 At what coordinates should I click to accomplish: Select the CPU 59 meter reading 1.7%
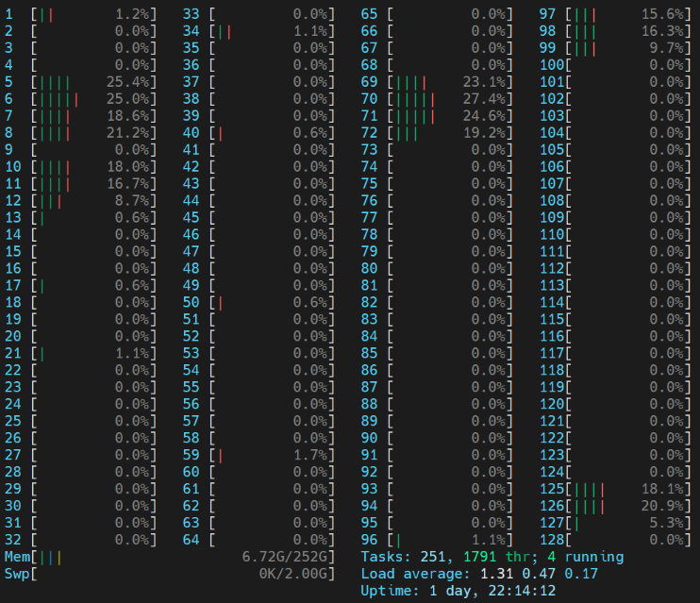pos(273,456)
